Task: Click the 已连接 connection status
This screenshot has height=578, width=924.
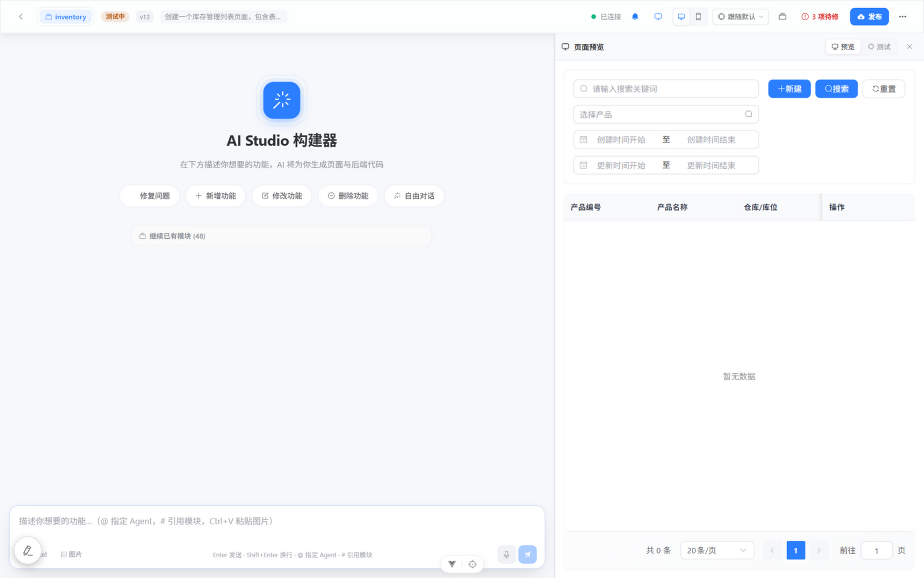Action: pos(606,17)
